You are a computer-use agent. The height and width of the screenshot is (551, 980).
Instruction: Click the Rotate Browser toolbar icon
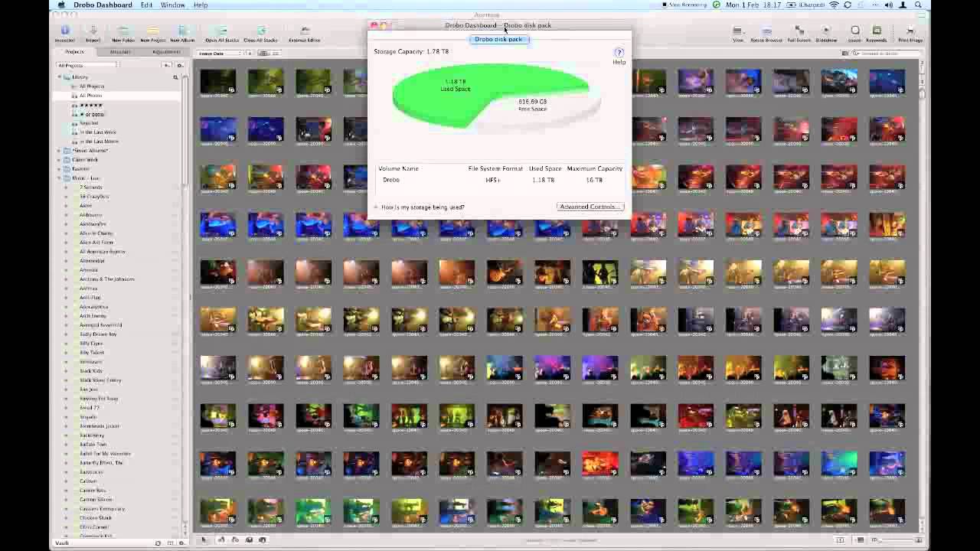click(766, 31)
